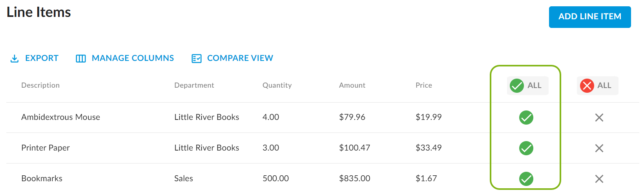Viewport: 644px width, 193px height.
Task: Sort by the Department column header
Action: click(194, 85)
